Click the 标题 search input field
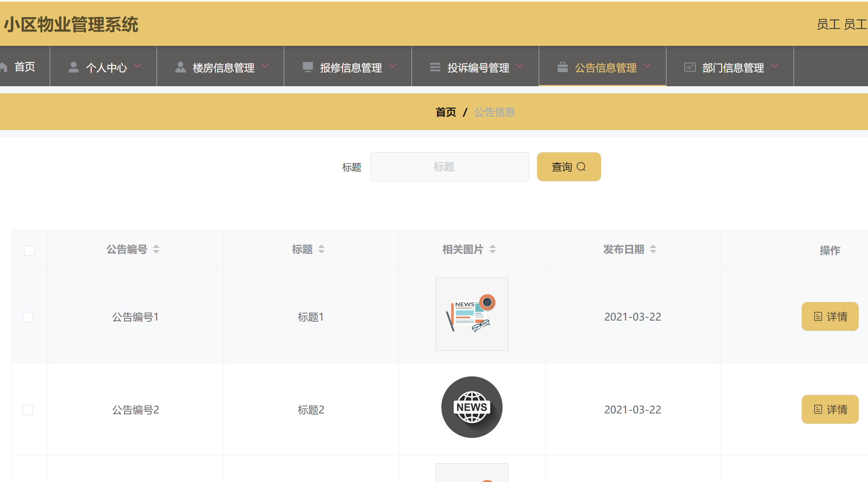The height and width of the screenshot is (482, 868). [x=449, y=167]
